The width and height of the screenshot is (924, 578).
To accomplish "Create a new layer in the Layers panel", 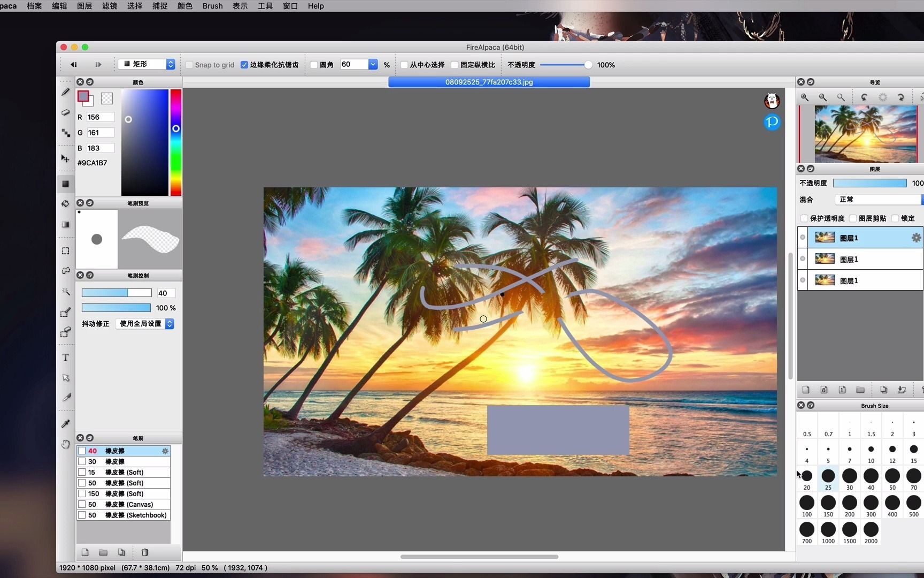I will [806, 390].
